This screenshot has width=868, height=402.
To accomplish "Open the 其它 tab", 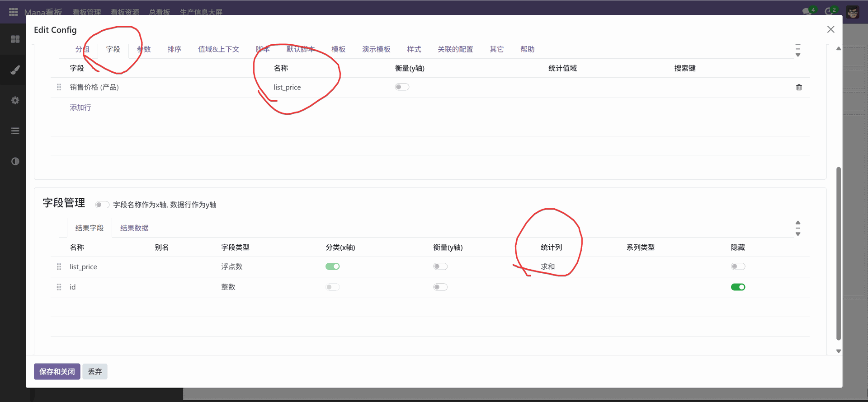I will [x=497, y=49].
